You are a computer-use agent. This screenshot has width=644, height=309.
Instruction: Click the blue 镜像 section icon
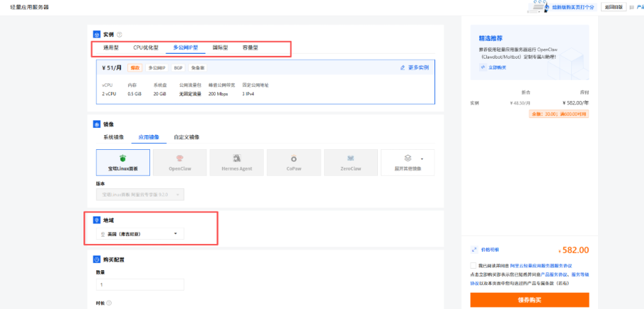[x=96, y=124]
